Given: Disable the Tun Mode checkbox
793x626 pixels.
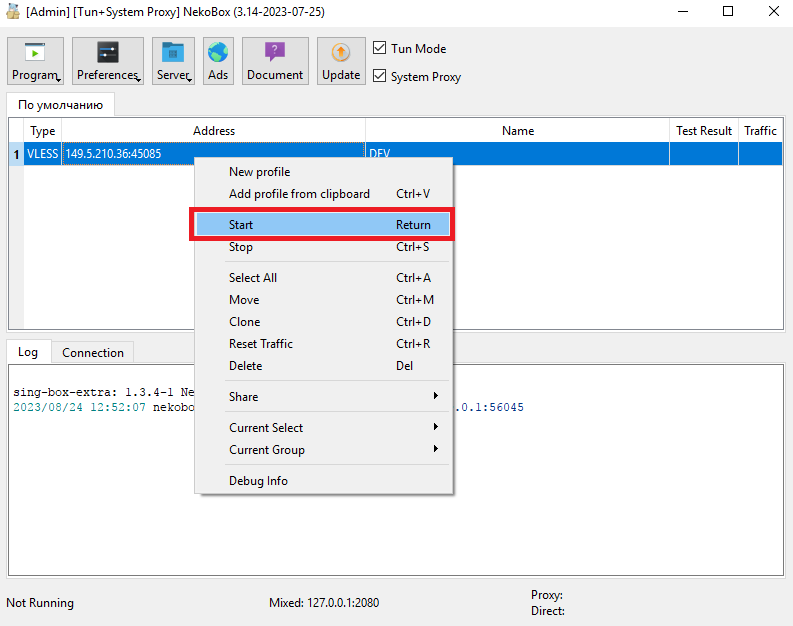Looking at the screenshot, I should tap(380, 48).
